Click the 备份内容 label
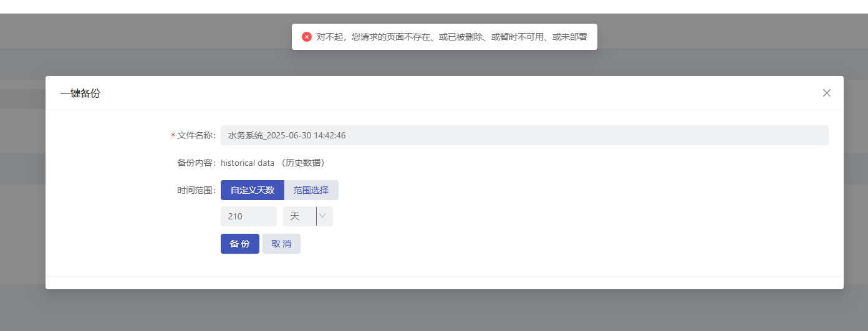Screen dimensions: 868x331 [x=196, y=163]
